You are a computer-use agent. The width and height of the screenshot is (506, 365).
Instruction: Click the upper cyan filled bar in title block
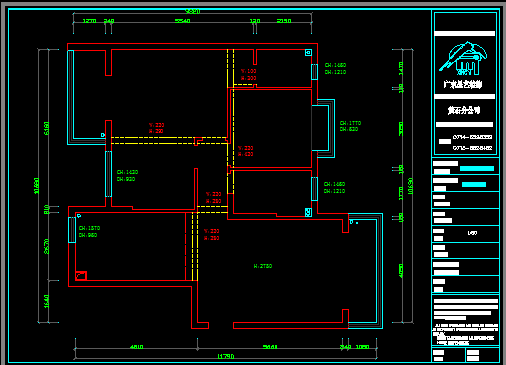point(477,168)
